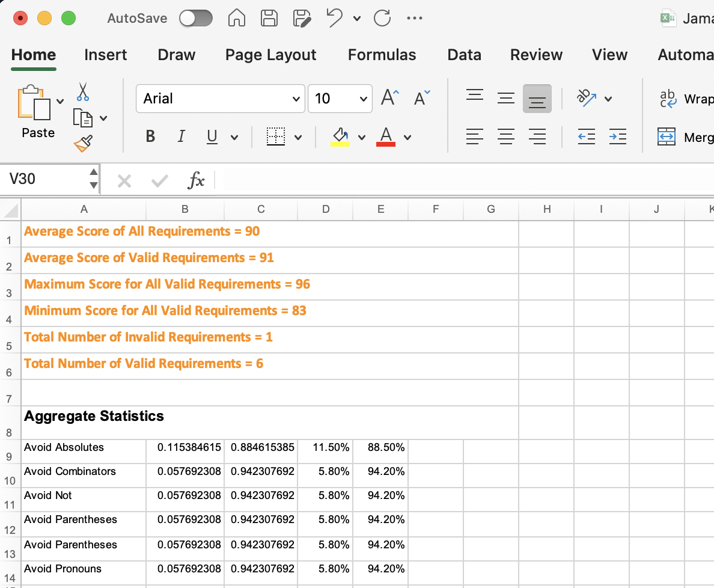Click the Center text icon
The width and height of the screenshot is (714, 588).
tap(506, 136)
